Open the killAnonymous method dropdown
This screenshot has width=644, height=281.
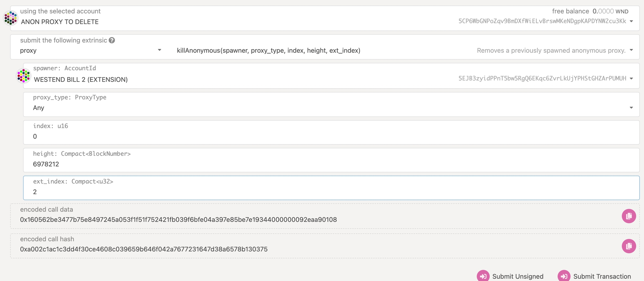pyautogui.click(x=631, y=50)
